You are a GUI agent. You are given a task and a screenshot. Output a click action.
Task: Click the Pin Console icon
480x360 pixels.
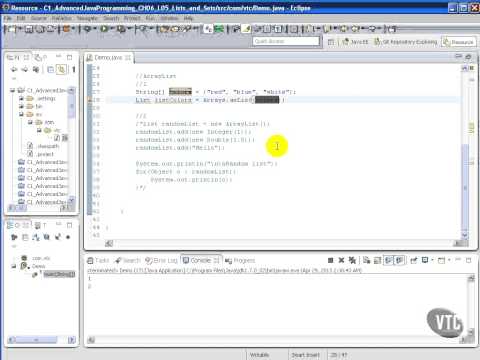tap(414, 260)
